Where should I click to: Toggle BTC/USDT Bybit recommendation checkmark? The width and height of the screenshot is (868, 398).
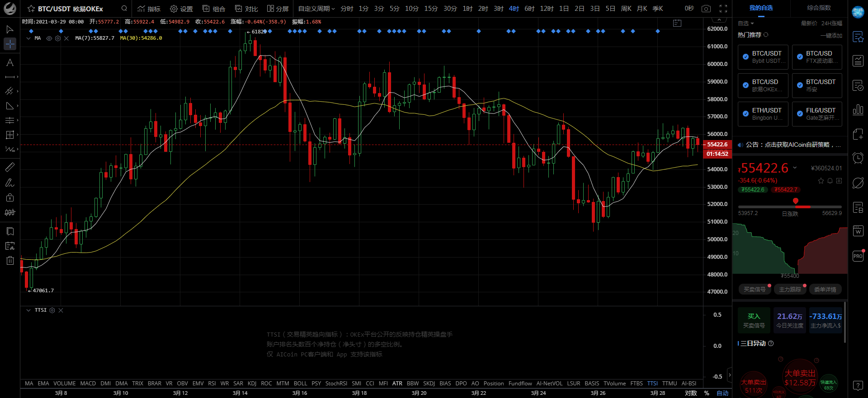point(745,57)
